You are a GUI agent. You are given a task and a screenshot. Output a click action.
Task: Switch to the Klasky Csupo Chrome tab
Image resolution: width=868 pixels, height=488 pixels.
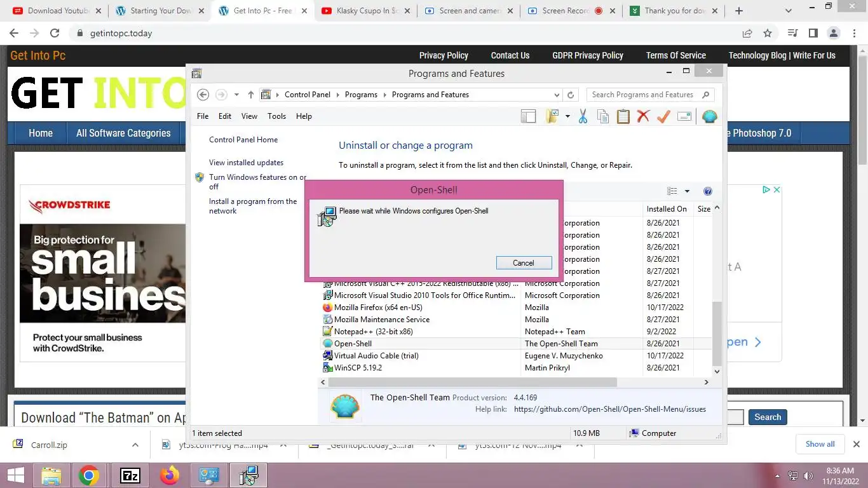tap(365, 11)
